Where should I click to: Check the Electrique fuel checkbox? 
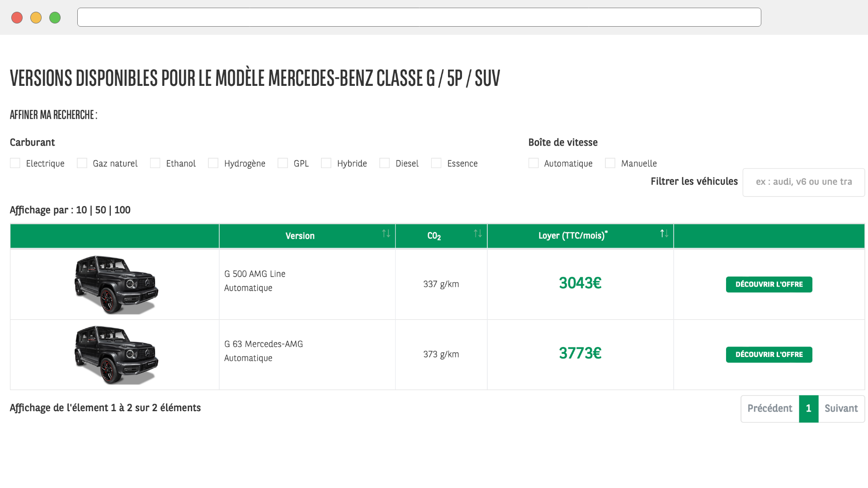tap(15, 163)
